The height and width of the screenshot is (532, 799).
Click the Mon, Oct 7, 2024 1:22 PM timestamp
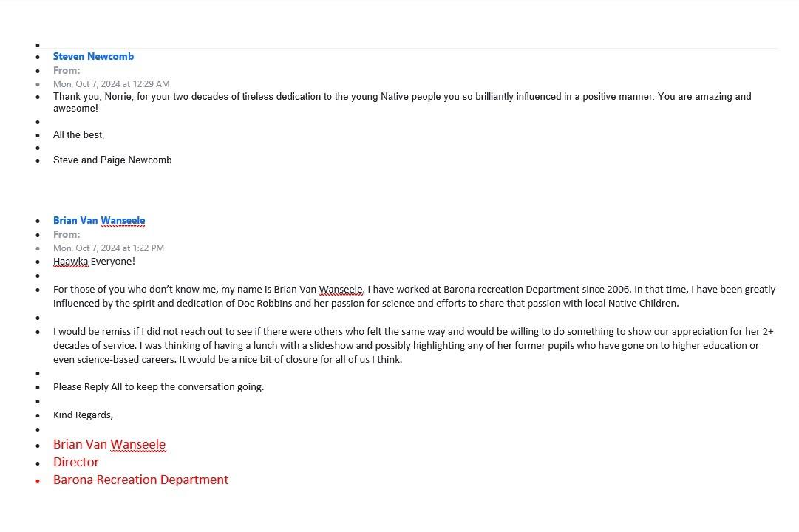coord(109,248)
